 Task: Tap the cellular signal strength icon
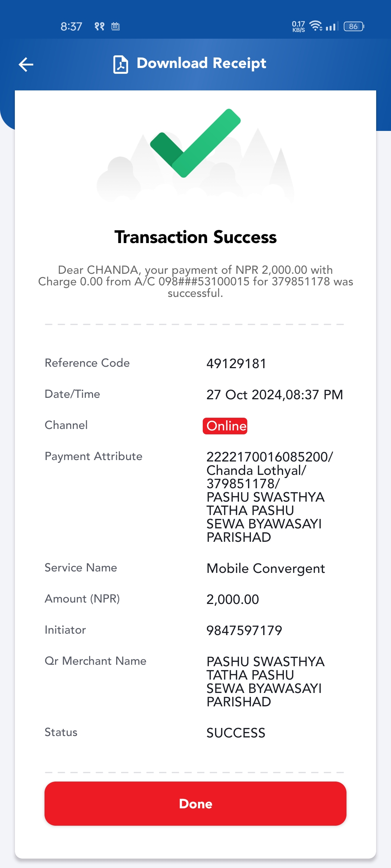click(332, 26)
